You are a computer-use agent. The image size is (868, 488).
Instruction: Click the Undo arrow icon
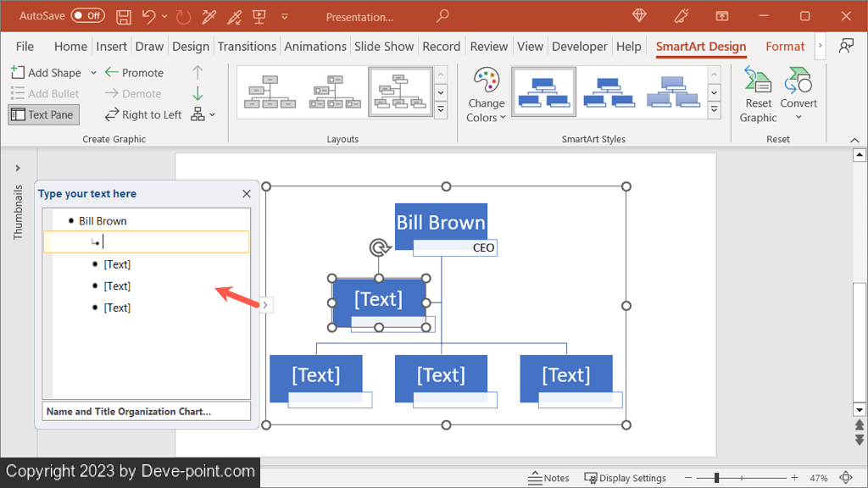click(148, 16)
